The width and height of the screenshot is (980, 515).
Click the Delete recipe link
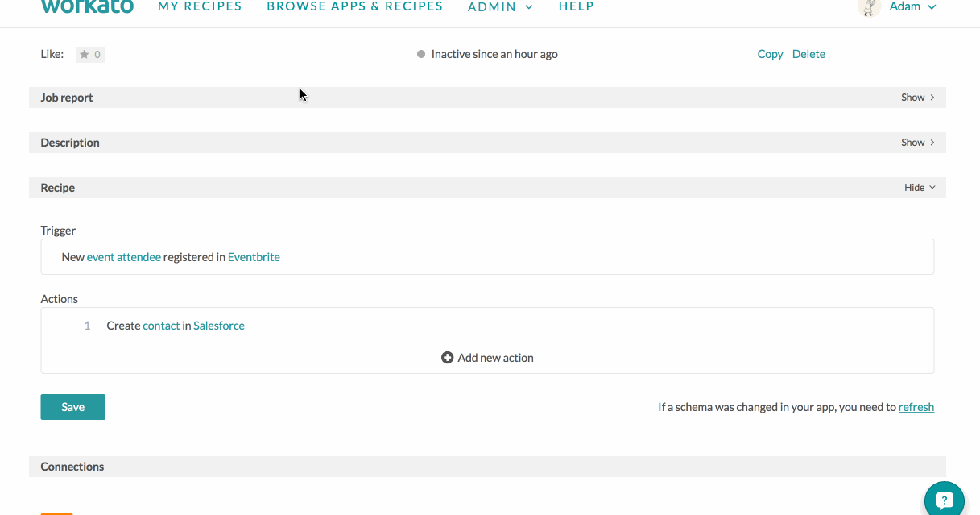[808, 54]
